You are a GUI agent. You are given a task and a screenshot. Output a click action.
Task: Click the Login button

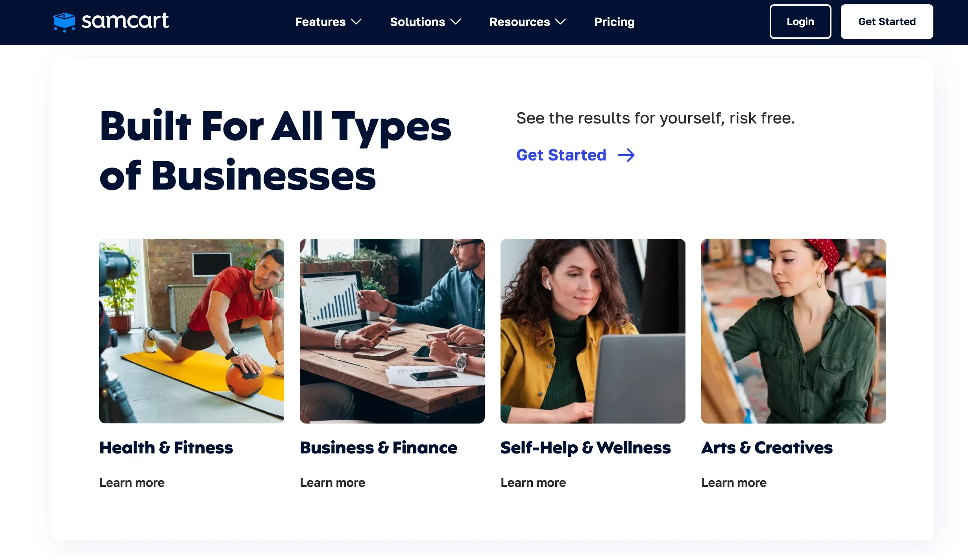click(x=800, y=22)
